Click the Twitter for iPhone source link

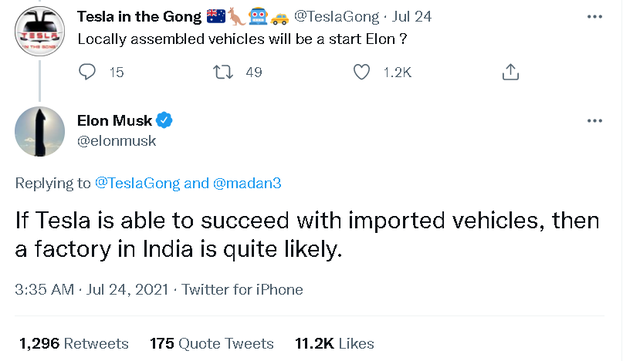pyautogui.click(x=242, y=290)
